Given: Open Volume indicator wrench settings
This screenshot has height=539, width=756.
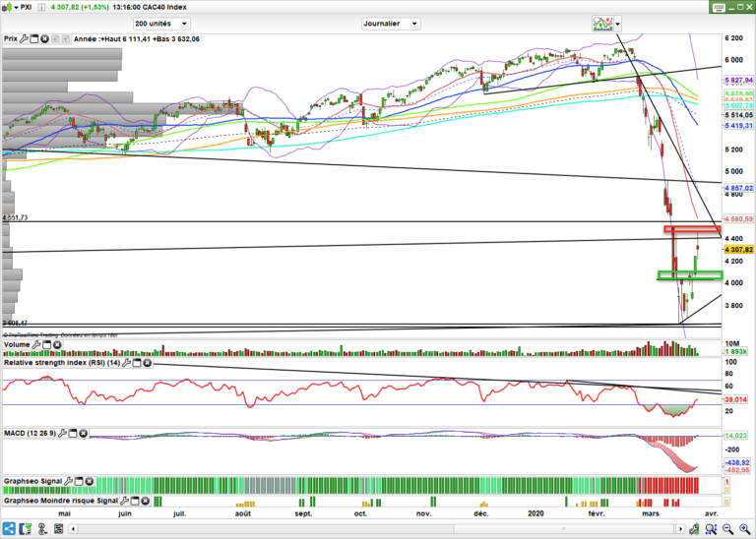Looking at the screenshot, I should pos(35,345).
